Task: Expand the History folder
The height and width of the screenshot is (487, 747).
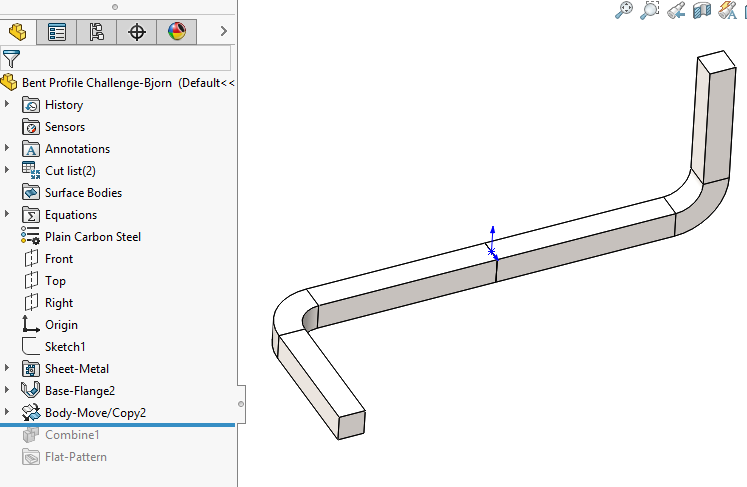Action: coord(7,103)
